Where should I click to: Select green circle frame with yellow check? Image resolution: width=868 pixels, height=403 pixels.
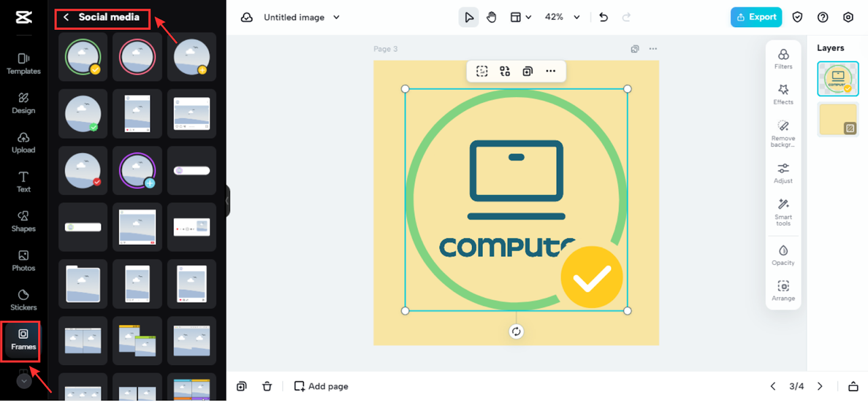(83, 57)
